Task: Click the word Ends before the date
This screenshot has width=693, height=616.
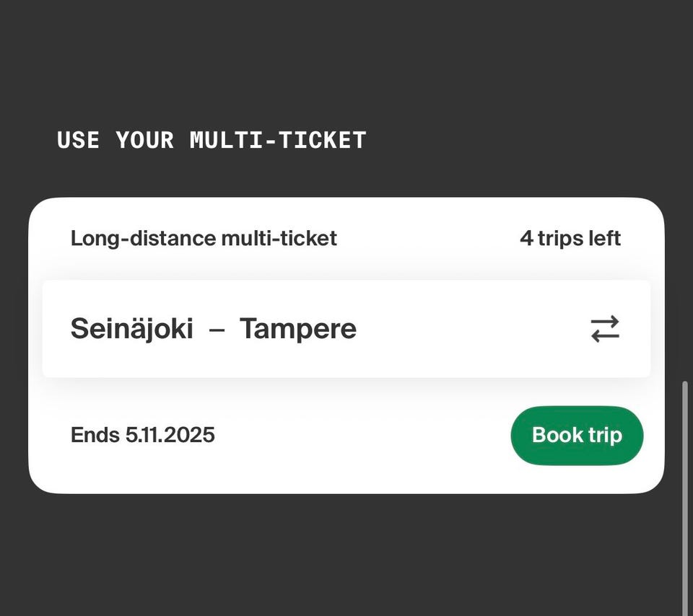Action: click(x=95, y=435)
